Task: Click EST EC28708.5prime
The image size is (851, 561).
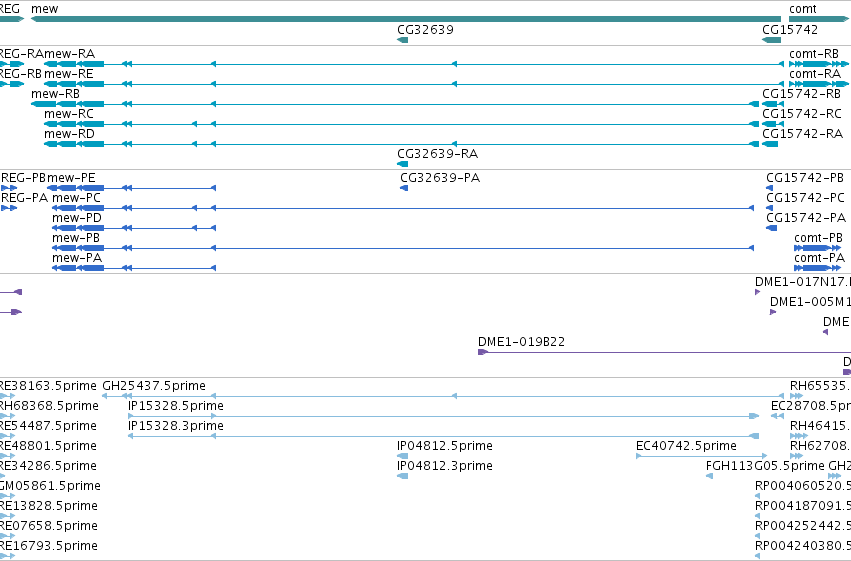Action: pos(777,416)
